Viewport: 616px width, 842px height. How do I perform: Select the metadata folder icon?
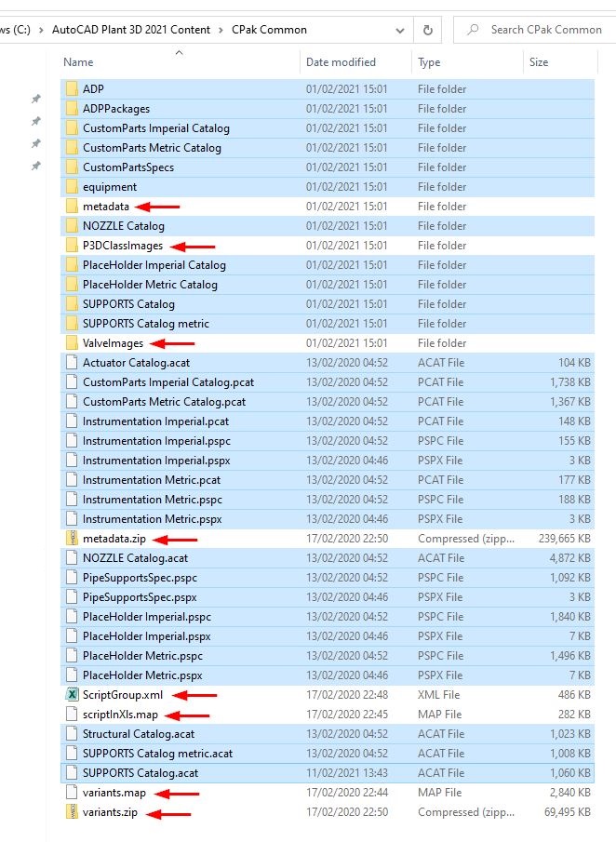[x=72, y=207]
